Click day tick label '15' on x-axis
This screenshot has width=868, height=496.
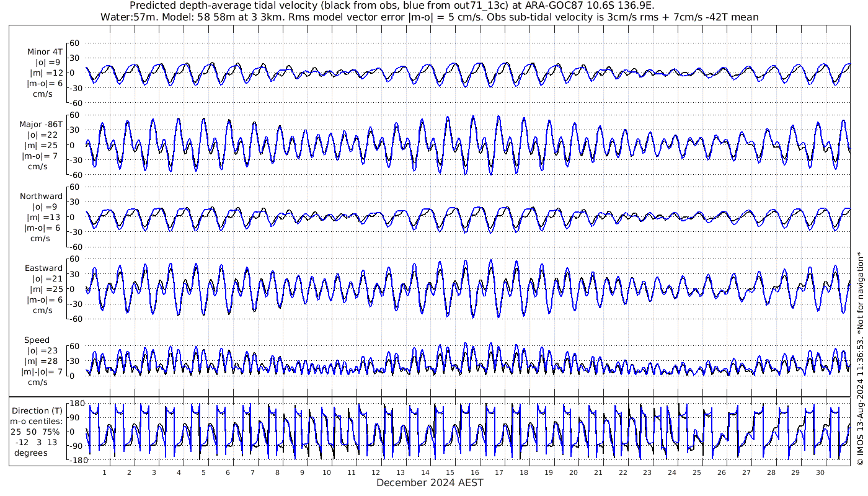pos(450,472)
